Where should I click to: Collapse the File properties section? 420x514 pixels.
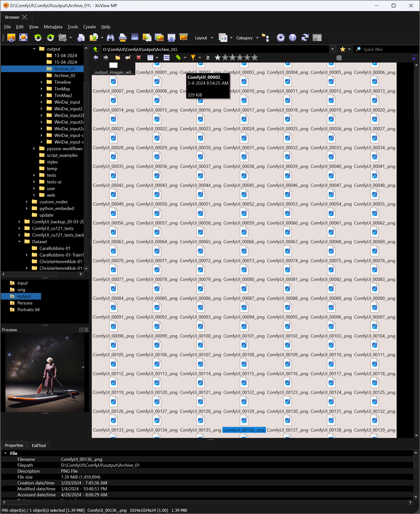click(x=5, y=453)
